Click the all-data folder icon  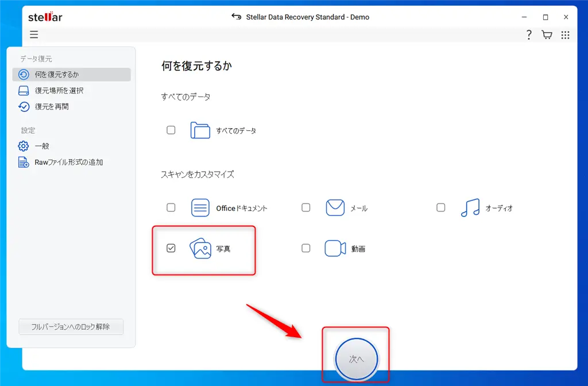click(x=200, y=130)
